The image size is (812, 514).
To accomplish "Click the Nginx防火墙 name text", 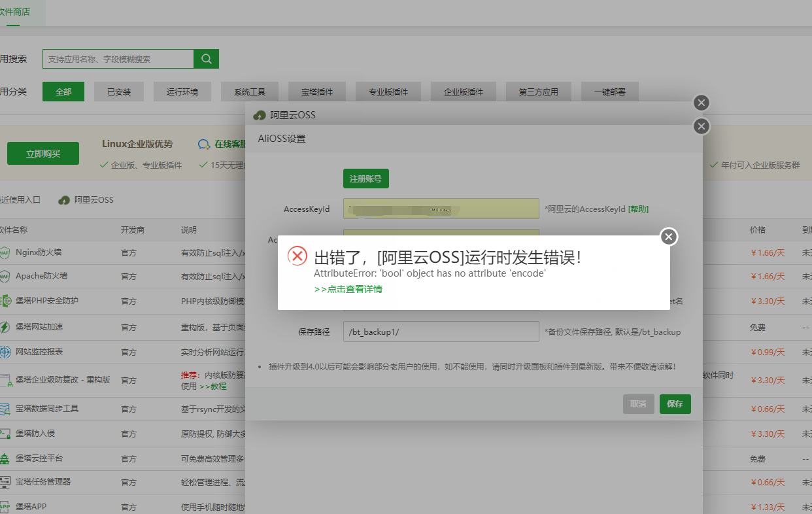I will click(39, 252).
